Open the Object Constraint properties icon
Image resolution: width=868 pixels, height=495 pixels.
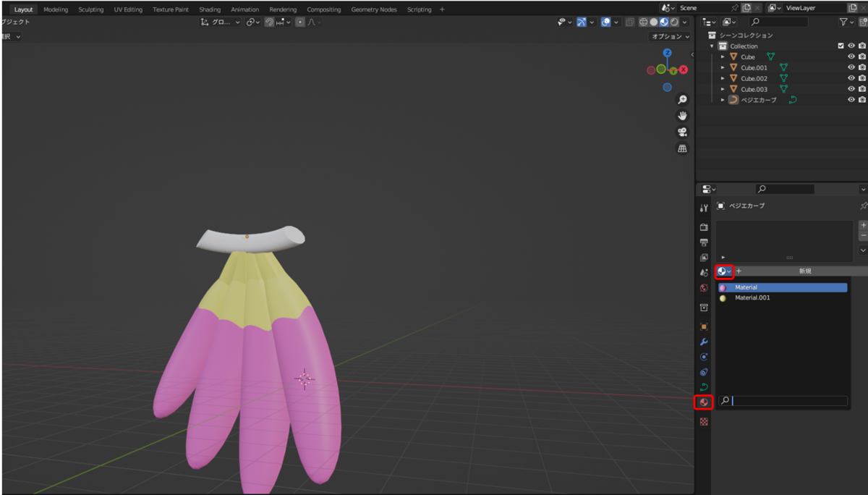pos(704,372)
